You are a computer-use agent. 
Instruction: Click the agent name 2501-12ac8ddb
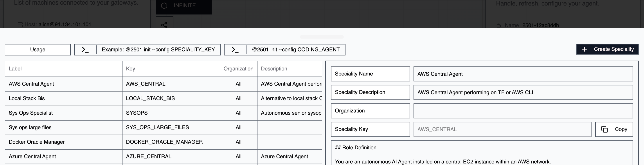[540, 25]
